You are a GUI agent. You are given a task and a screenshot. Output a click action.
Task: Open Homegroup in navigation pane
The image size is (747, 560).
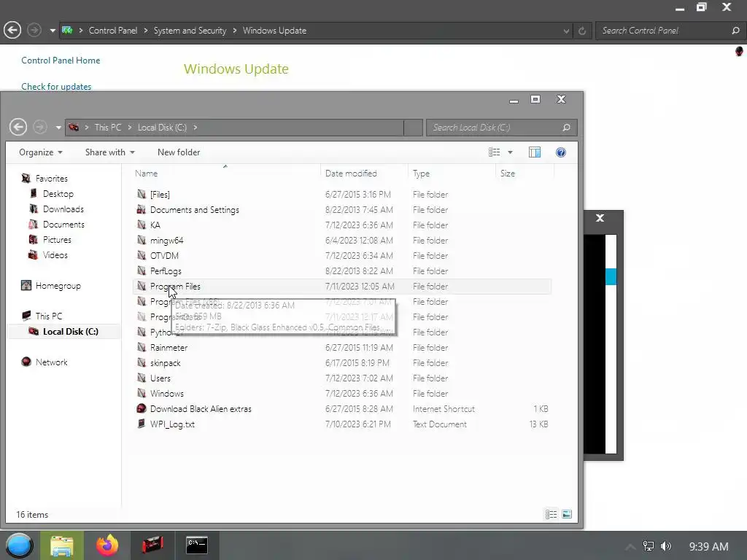coord(58,286)
